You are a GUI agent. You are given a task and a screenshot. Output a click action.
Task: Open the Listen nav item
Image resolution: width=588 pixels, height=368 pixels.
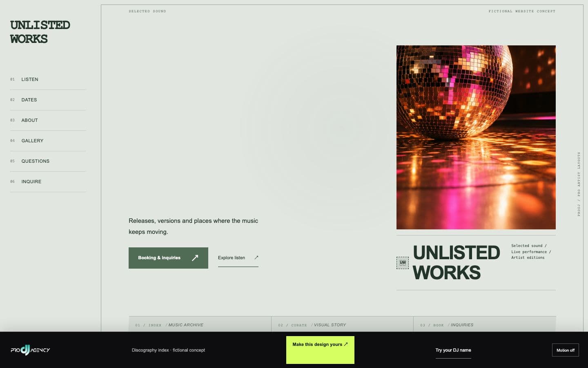pyautogui.click(x=48, y=79)
